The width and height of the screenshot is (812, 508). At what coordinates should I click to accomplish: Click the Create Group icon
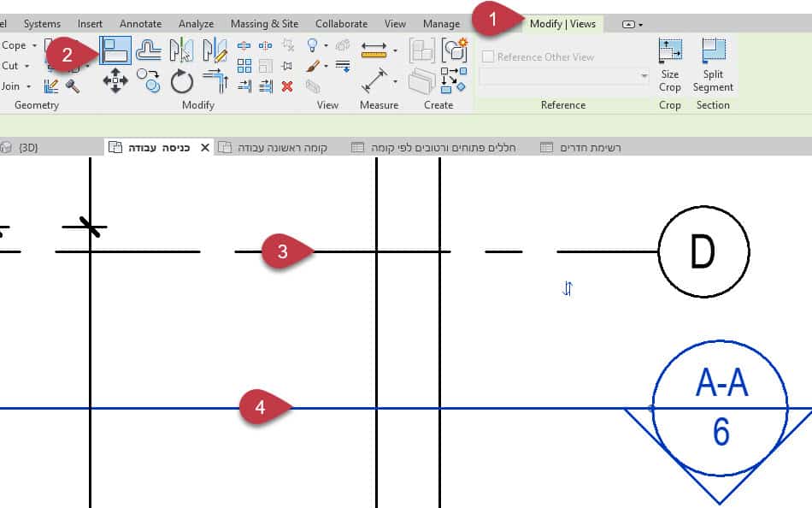[454, 50]
